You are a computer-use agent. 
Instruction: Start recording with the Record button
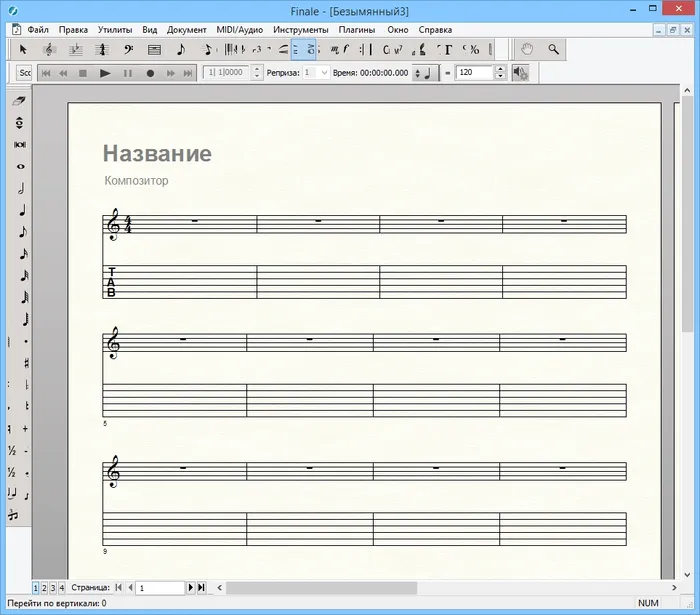150,73
